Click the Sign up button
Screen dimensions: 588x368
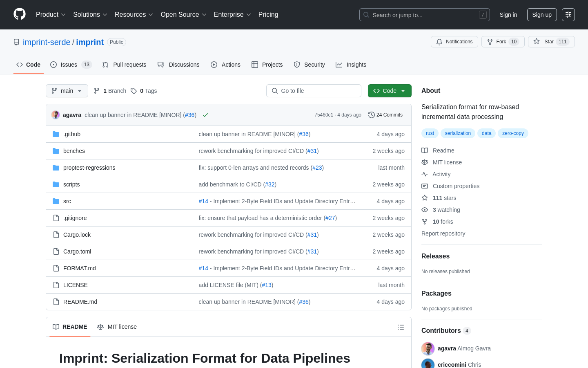coord(542,15)
